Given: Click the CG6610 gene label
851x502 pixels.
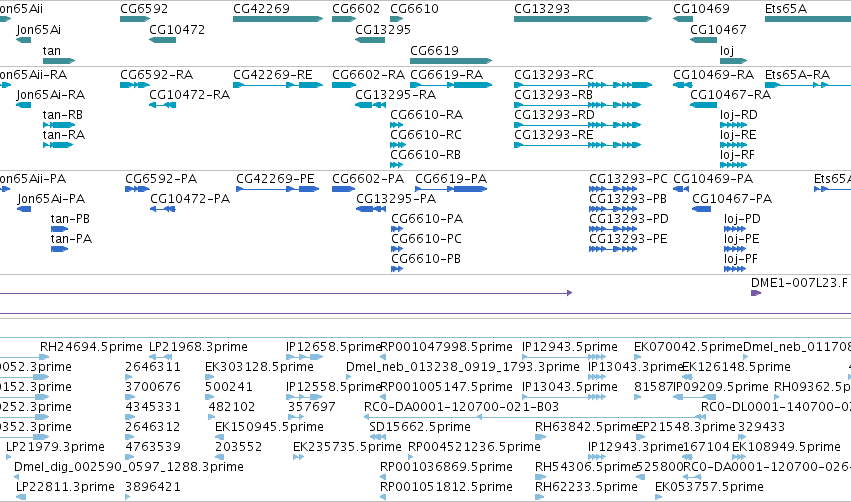Looking at the screenshot, I should coord(414,9).
